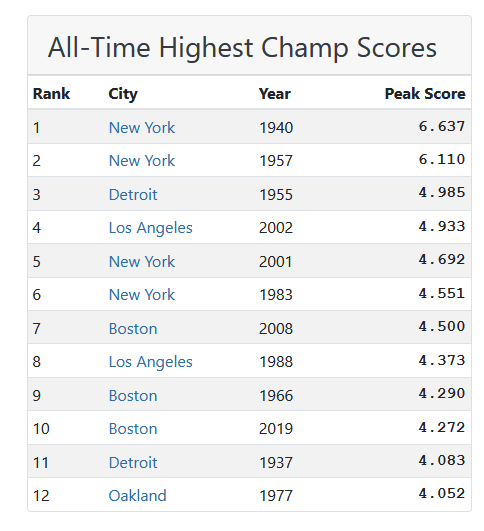The height and width of the screenshot is (531, 484).
Task: Open the New York link for 1983
Action: tap(142, 294)
